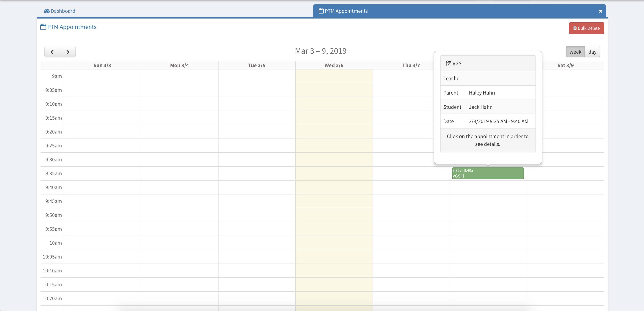Select the Sun 3/3 column header
The height and width of the screenshot is (311, 644).
pyautogui.click(x=102, y=65)
